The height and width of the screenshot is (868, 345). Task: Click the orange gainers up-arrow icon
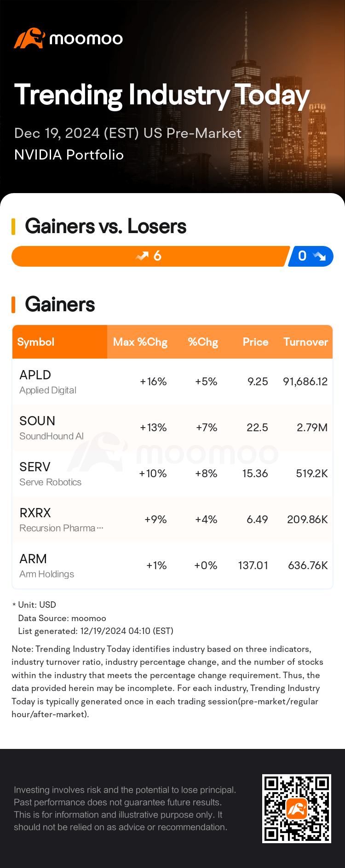coord(143,256)
